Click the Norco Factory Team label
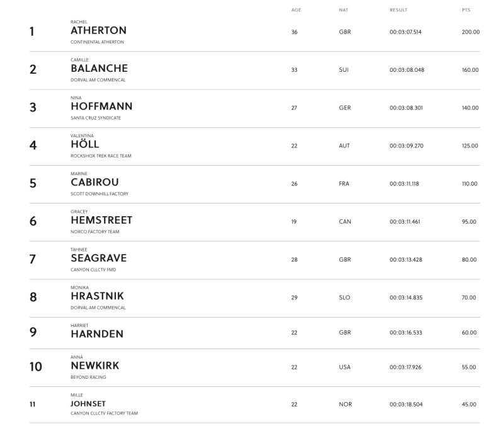 point(94,231)
